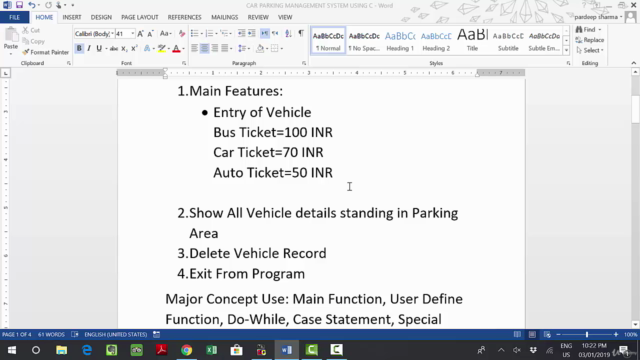Expand the Styles gallery
The width and height of the screenshot is (640, 360).
tap(566, 51)
